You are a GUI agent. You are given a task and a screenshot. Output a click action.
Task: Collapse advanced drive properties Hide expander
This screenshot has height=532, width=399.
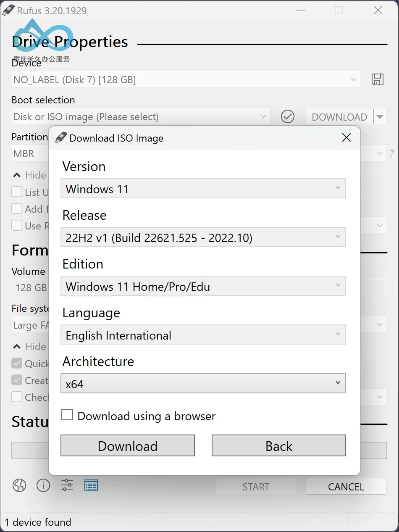(30, 175)
